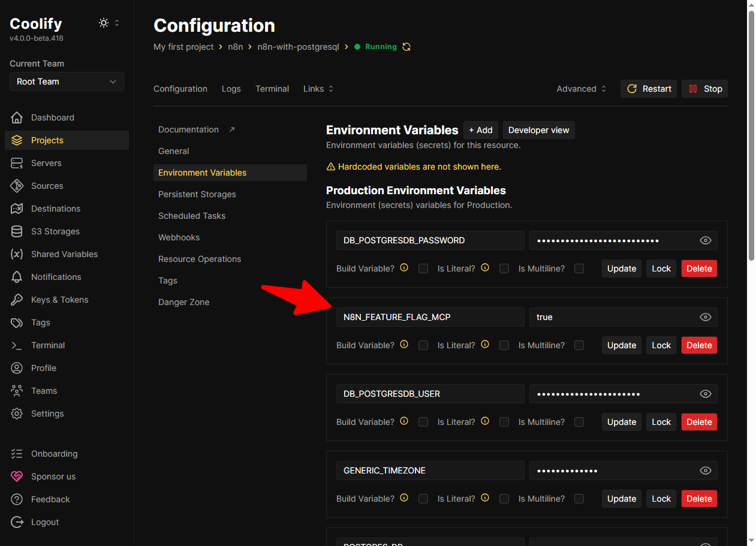Go to My first project breadcrumb
The height and width of the screenshot is (546, 756).
(x=183, y=47)
